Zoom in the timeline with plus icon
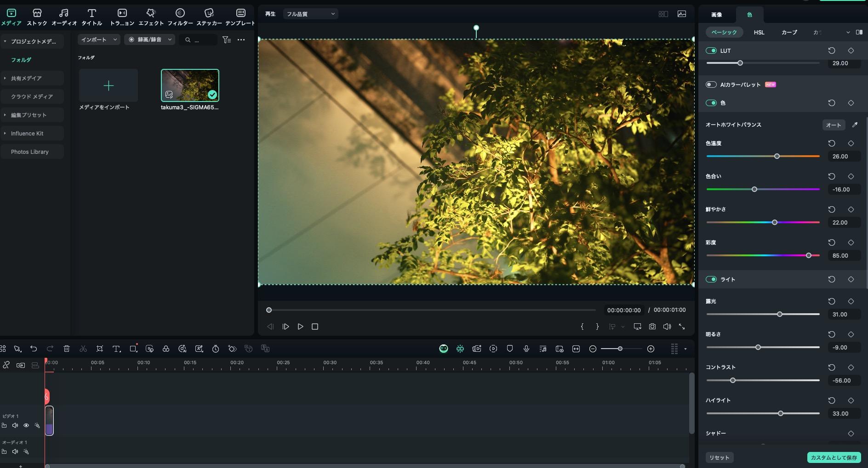868x468 pixels. [x=651, y=349]
